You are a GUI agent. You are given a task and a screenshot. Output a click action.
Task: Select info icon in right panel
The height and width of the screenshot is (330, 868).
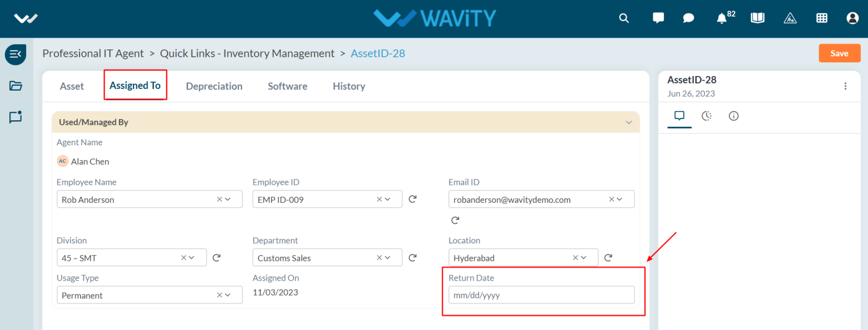pyautogui.click(x=733, y=116)
